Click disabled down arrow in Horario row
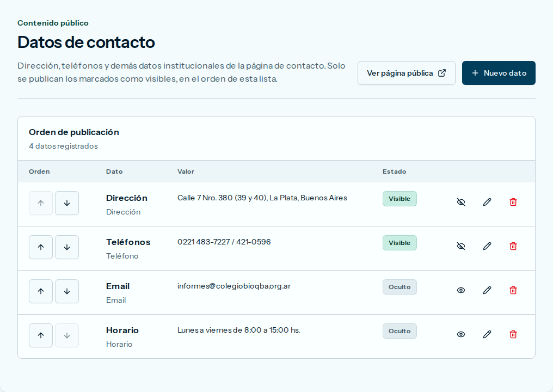 click(x=67, y=335)
